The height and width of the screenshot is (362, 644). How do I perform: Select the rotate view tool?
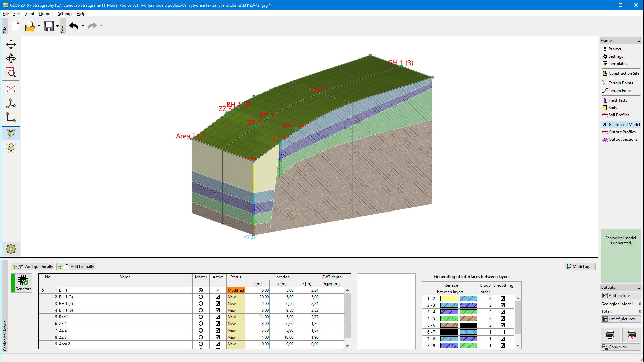[11, 59]
